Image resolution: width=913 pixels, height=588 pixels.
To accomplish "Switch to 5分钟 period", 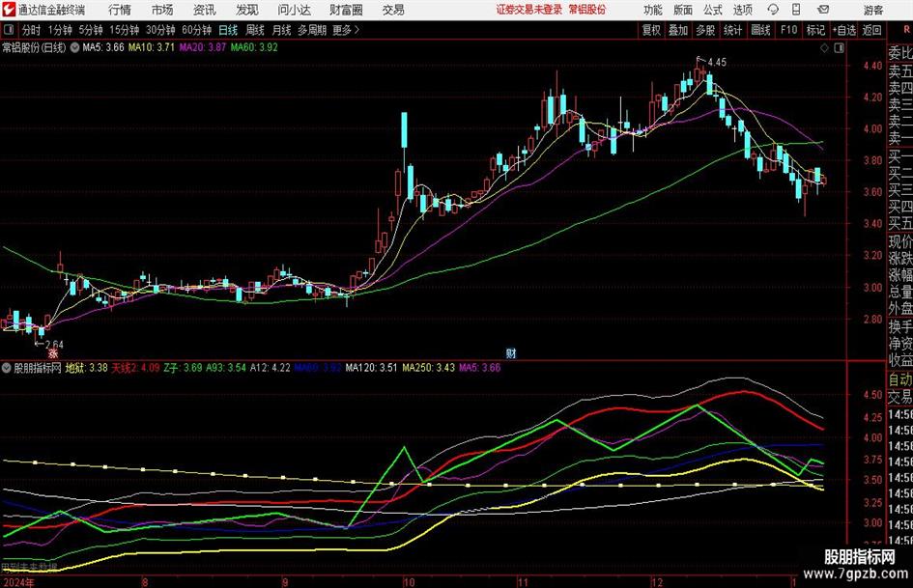I will (90, 30).
